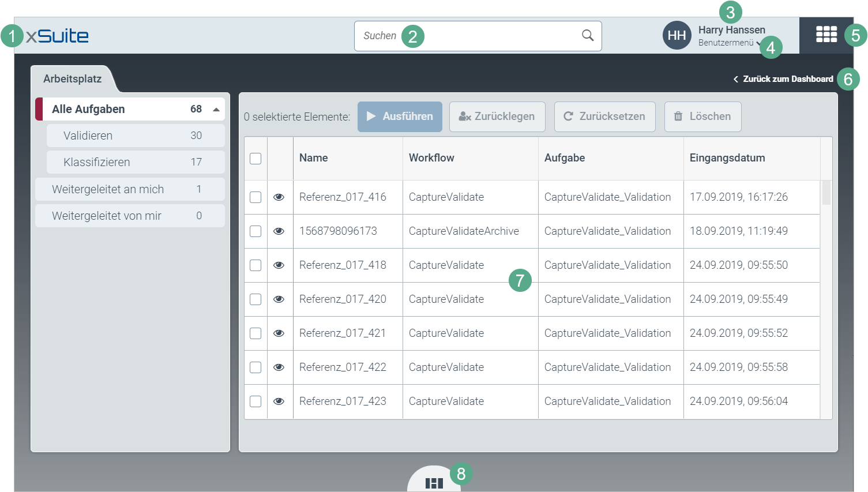Open the dashboard layout icon at bottom
Screen dimensions: 868x492
[x=434, y=483]
